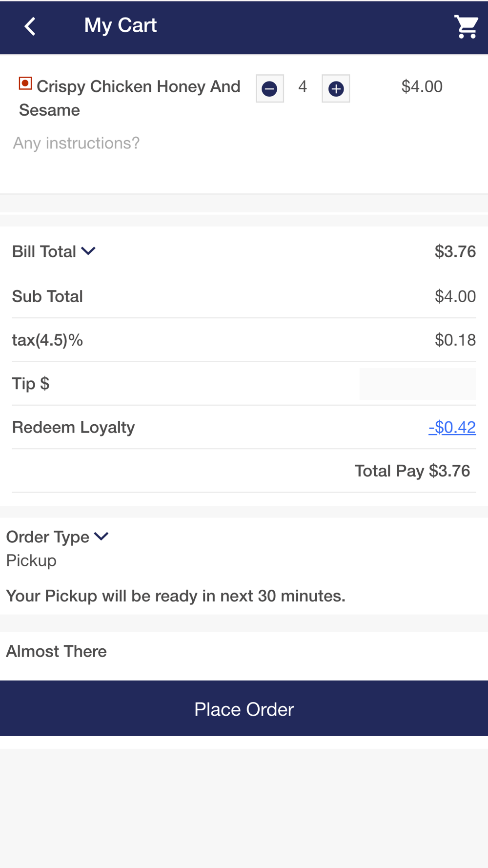Tap the red non-veg indicator icon
This screenshot has width=488, height=868.
[x=25, y=83]
